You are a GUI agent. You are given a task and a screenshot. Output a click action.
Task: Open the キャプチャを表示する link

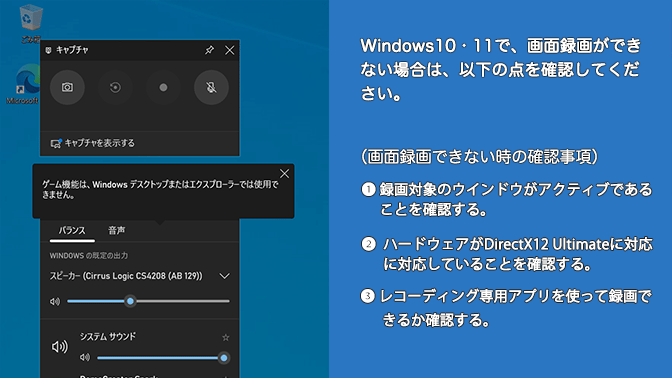(x=93, y=143)
